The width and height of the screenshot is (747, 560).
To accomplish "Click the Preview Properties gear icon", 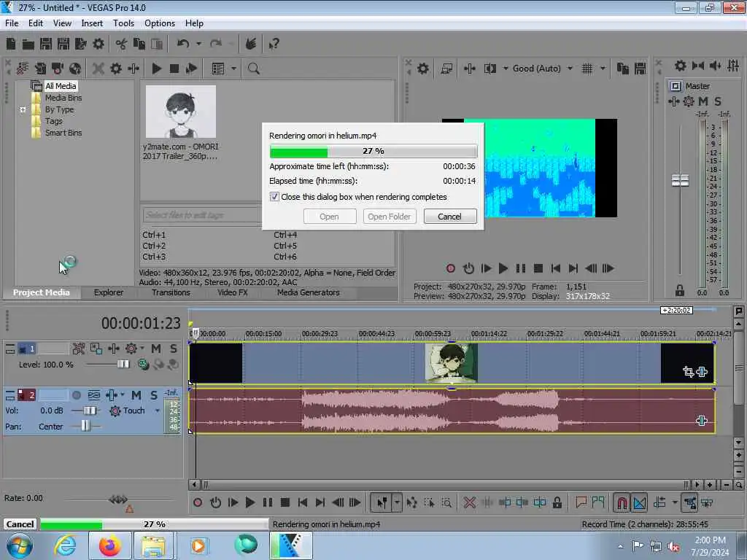I will [x=422, y=69].
